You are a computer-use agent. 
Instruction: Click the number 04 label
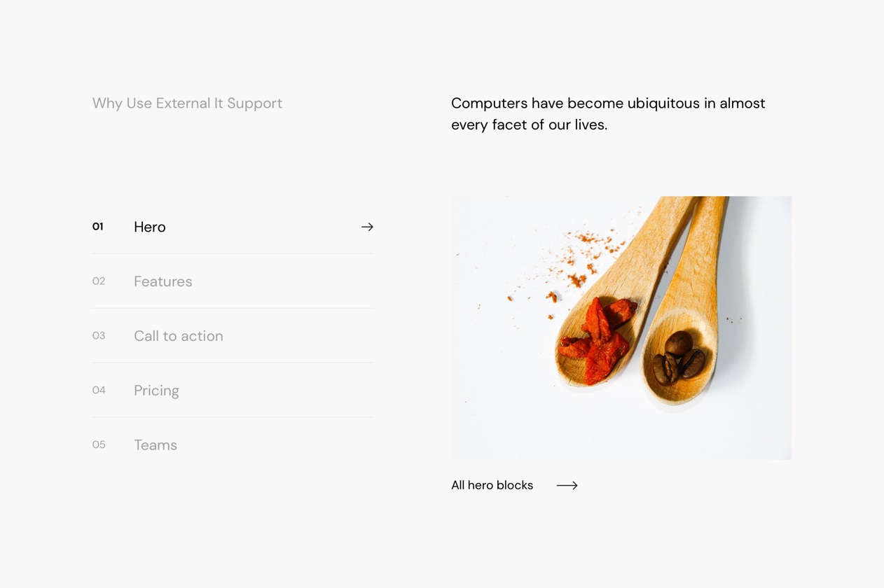[99, 390]
